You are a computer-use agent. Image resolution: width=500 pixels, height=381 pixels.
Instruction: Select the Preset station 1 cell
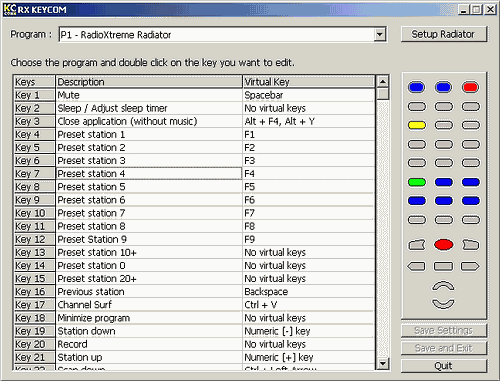(149, 134)
